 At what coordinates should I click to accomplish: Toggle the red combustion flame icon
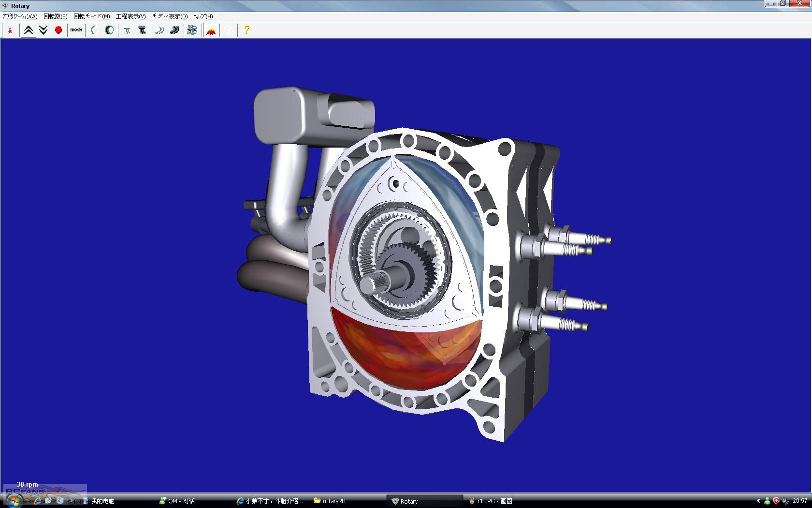(x=211, y=30)
